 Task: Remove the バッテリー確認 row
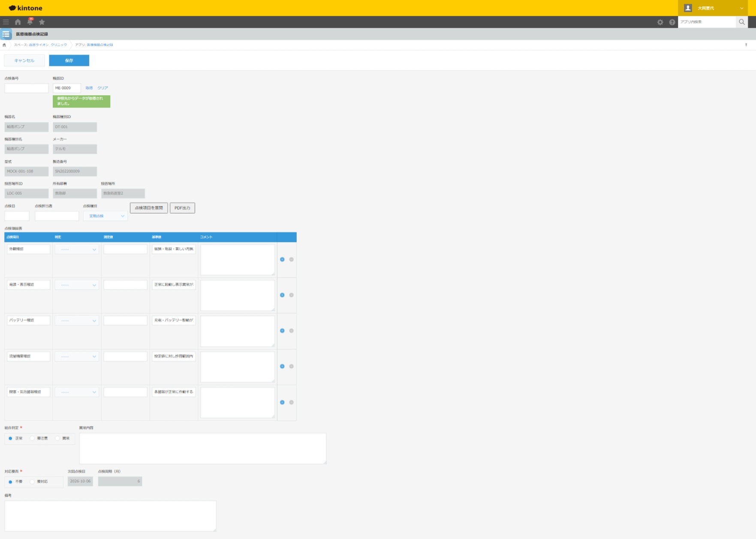click(292, 330)
